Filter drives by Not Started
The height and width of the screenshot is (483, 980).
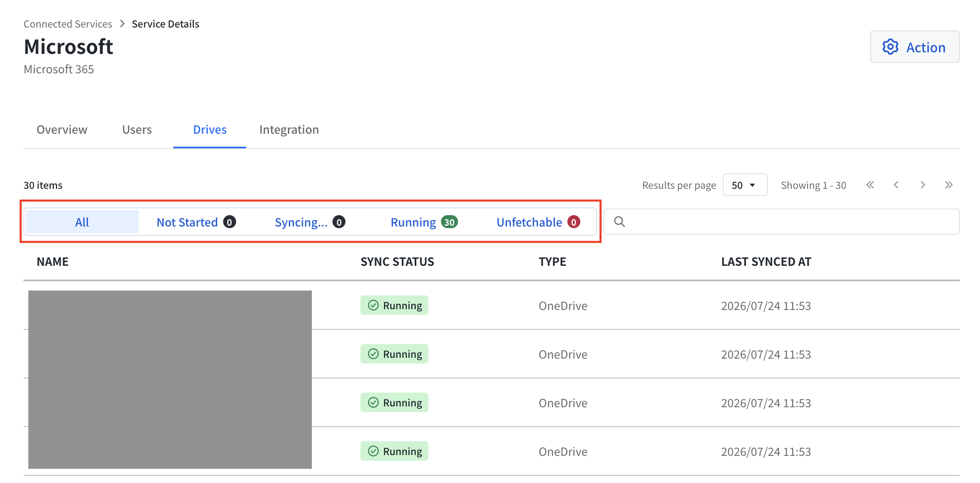196,222
